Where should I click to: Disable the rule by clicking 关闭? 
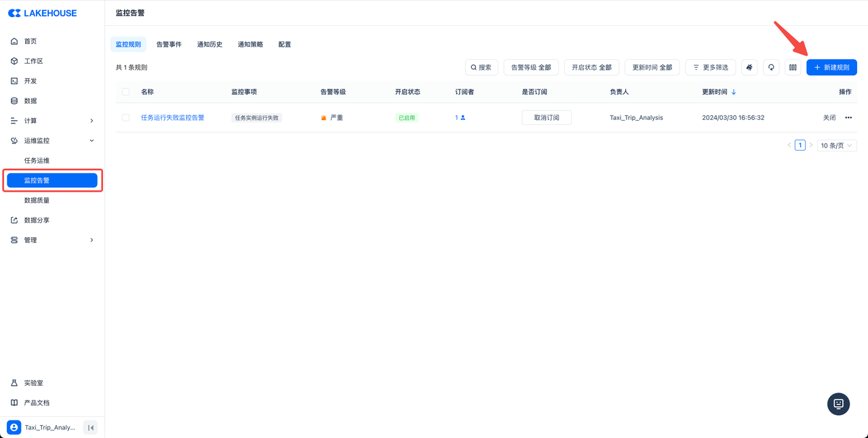coord(829,118)
